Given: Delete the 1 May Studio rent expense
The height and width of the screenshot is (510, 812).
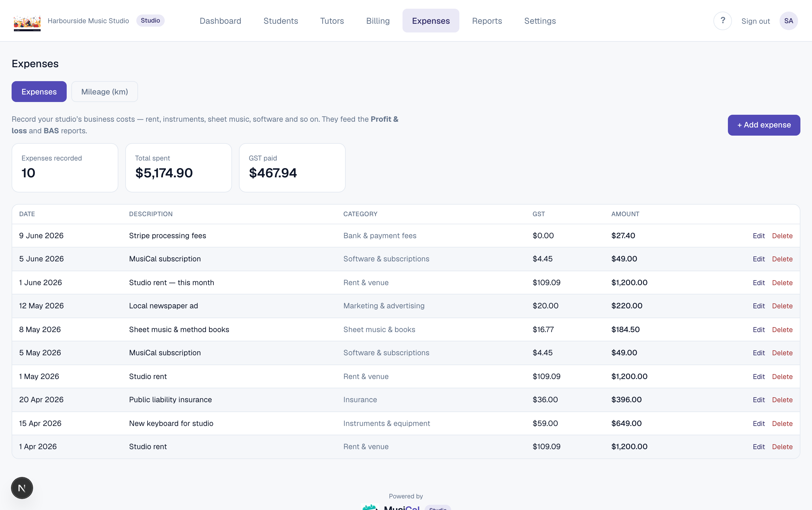Looking at the screenshot, I should 782,377.
